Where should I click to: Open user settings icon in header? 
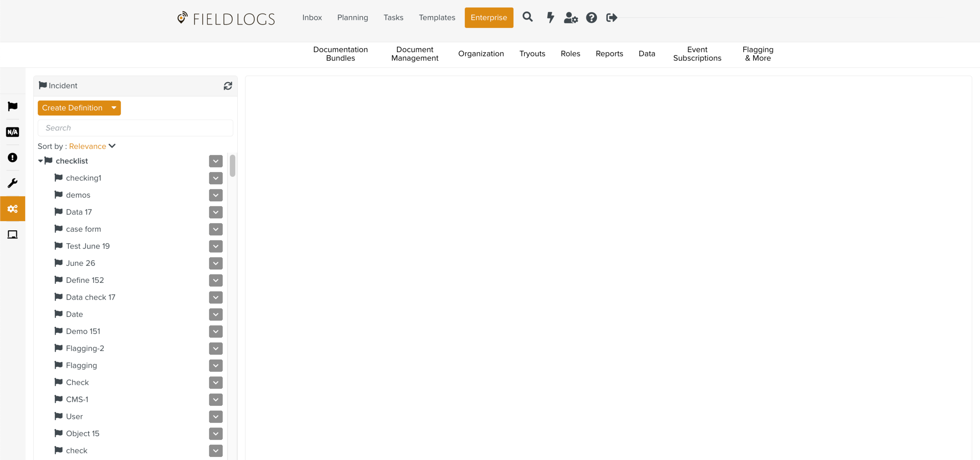coord(570,18)
